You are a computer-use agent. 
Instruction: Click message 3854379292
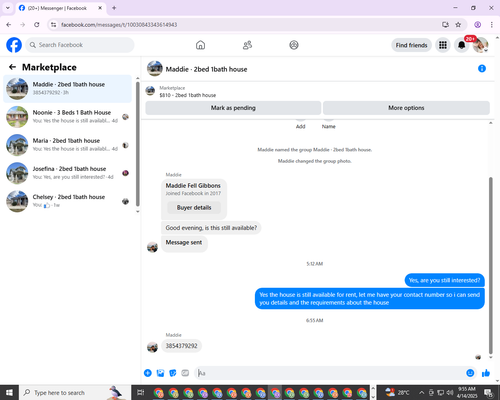pyautogui.click(x=181, y=346)
